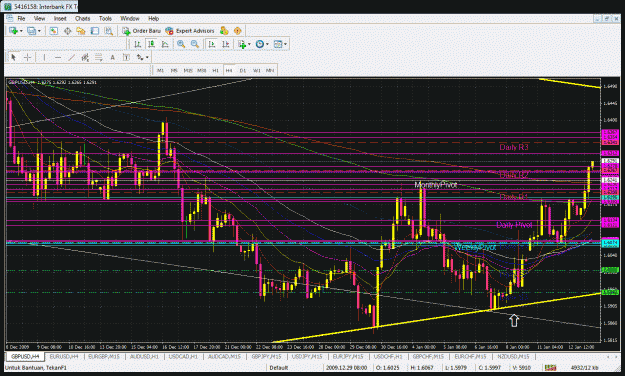The width and height of the screenshot is (625, 376).
Task: Zoom out of the chart
Action: tap(195, 44)
